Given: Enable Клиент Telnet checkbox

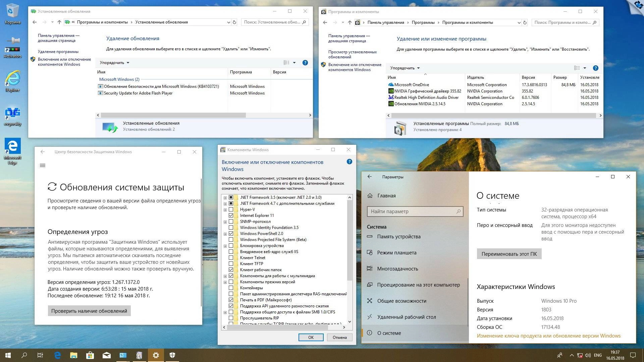Looking at the screenshot, I should point(231,258).
